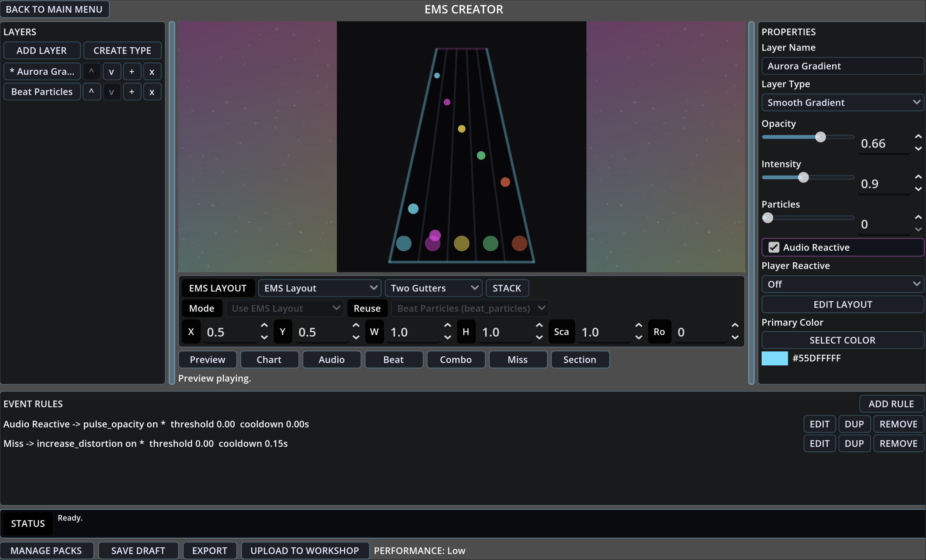
Task: Click UPLOAD TO WORKSHOP
Action: point(305,551)
